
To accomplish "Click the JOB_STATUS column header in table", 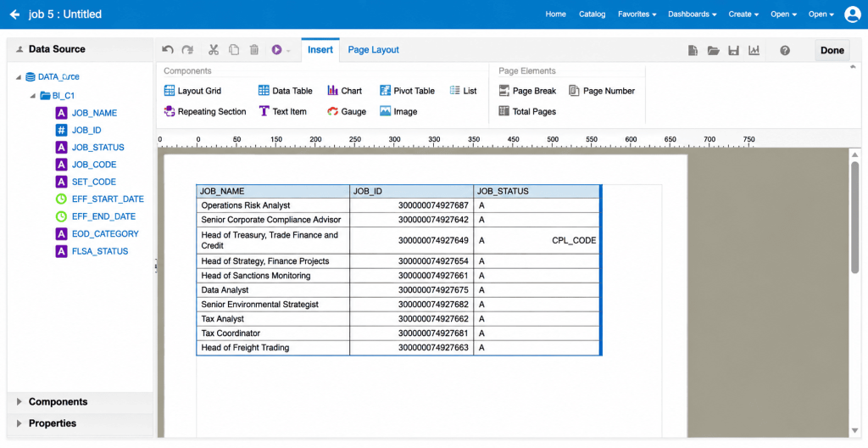I will click(537, 191).
